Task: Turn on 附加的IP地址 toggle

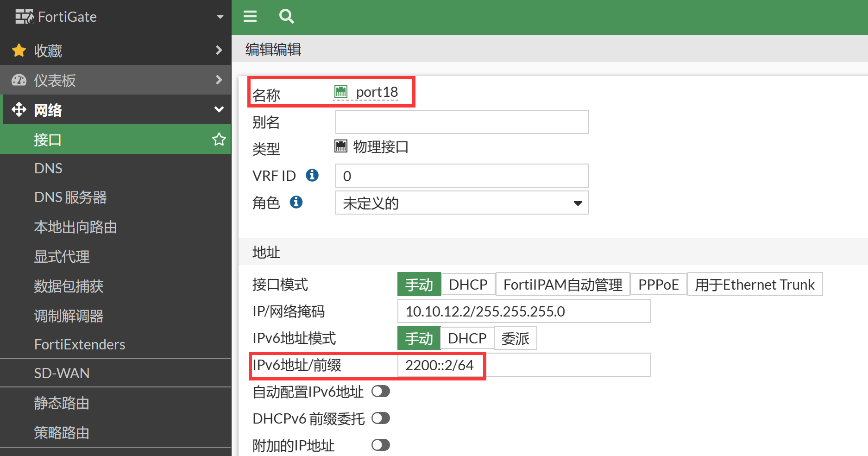Action: tap(380, 445)
